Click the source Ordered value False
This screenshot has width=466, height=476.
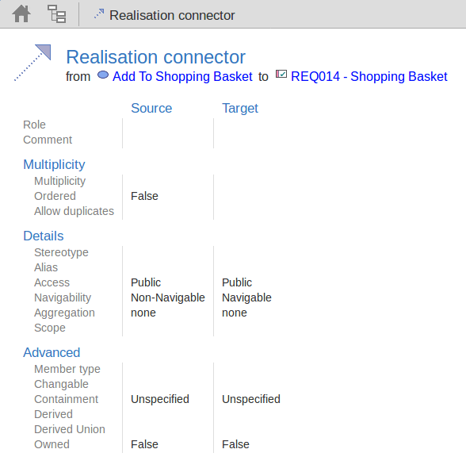pos(144,196)
